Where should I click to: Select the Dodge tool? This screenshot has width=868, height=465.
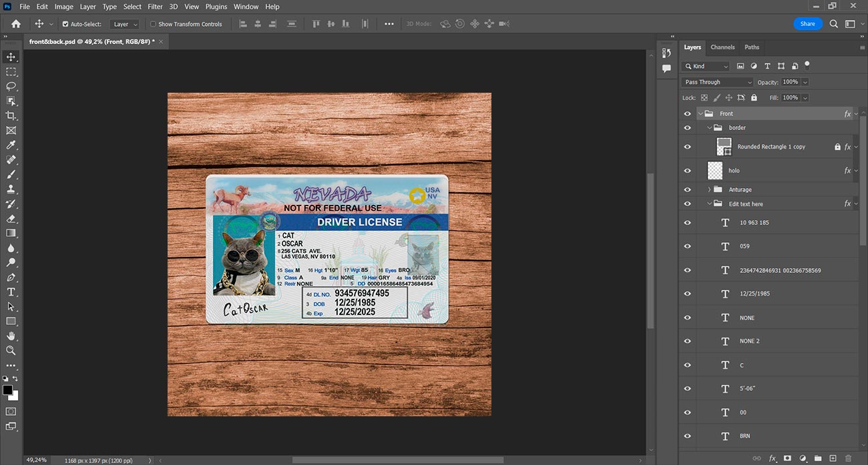pos(11,263)
